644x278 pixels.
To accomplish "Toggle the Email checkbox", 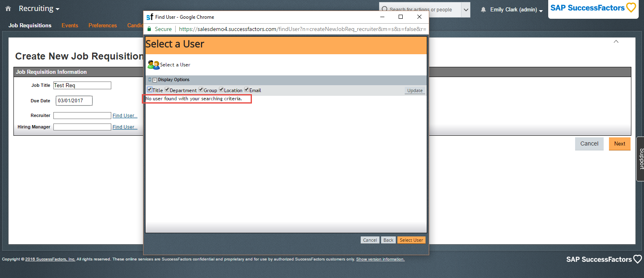I will click(247, 90).
